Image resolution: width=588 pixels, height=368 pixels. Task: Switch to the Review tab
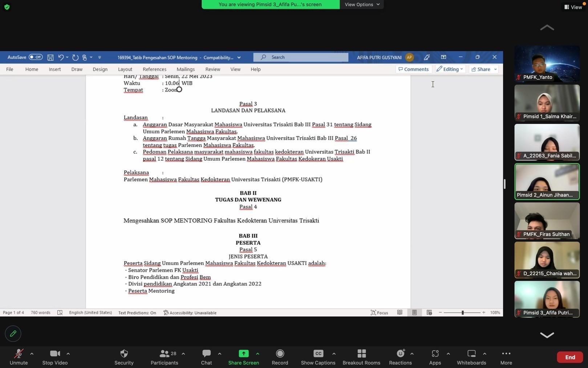pyautogui.click(x=212, y=69)
